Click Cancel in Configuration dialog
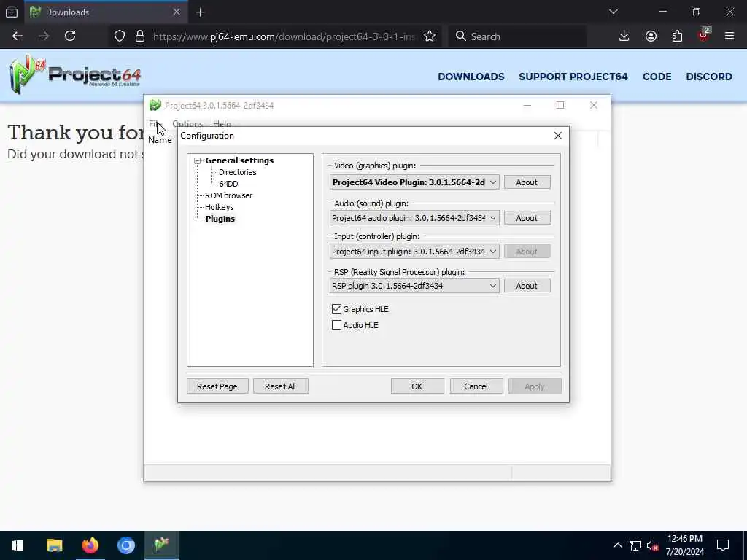The image size is (747, 560). pyautogui.click(x=476, y=386)
